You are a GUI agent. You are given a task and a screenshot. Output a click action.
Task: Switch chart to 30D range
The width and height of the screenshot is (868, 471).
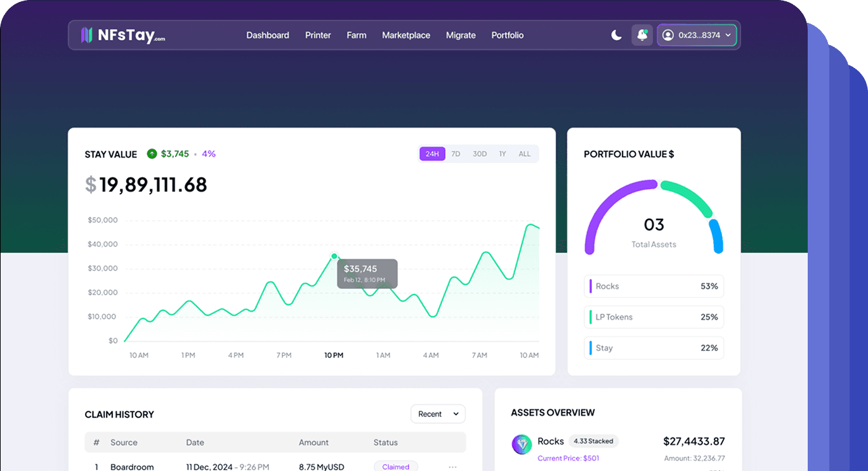click(480, 154)
